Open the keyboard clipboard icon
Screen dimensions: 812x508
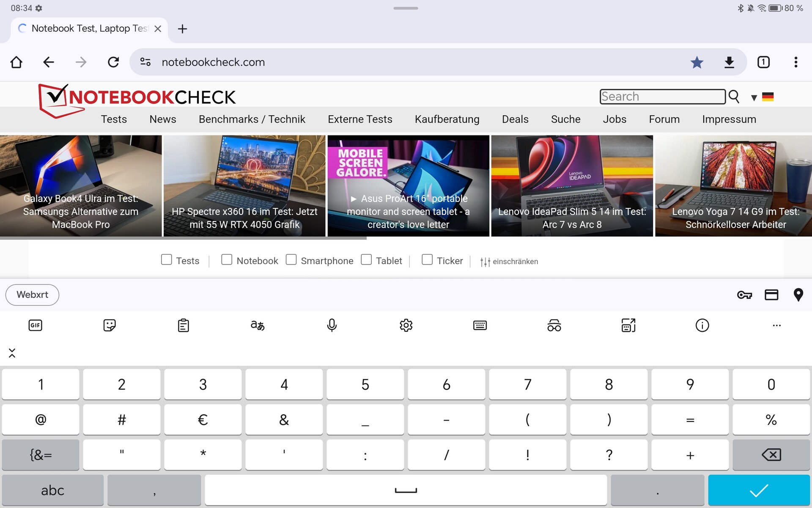(184, 325)
